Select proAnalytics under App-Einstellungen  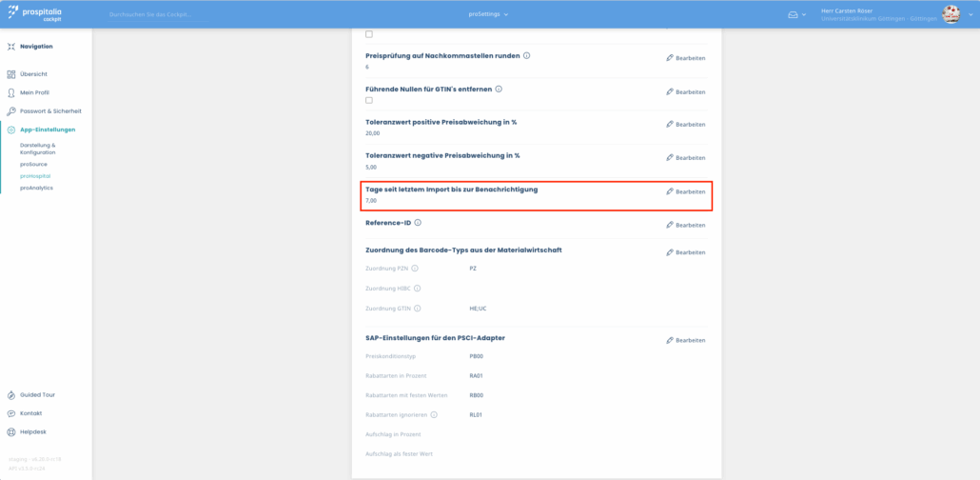36,188
